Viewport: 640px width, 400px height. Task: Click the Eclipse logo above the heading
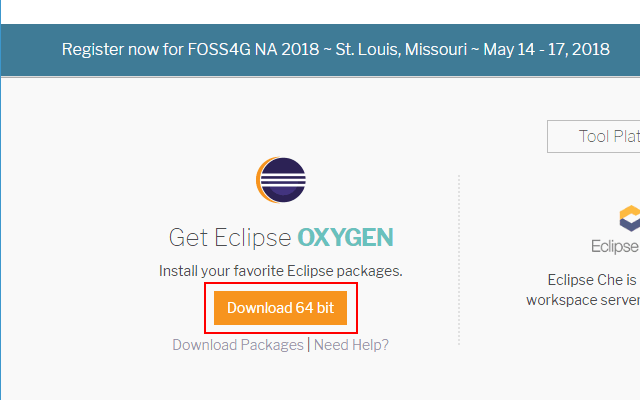tap(281, 180)
